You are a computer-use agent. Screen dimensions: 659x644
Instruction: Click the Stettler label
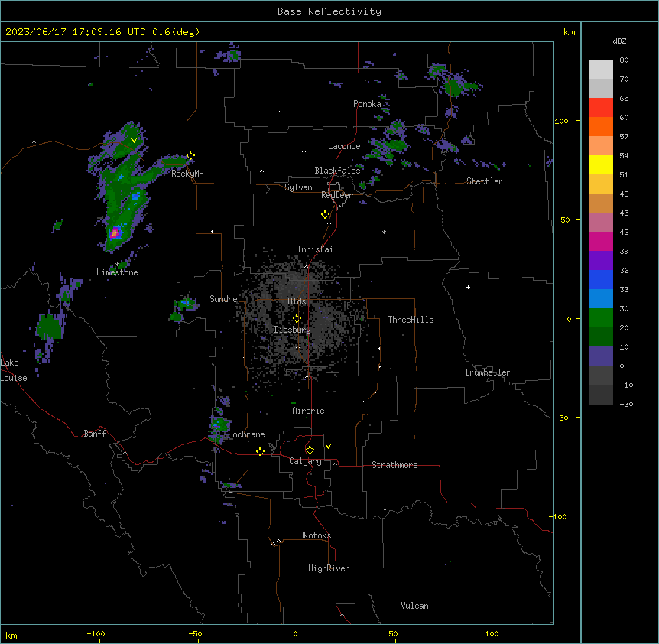(x=485, y=181)
